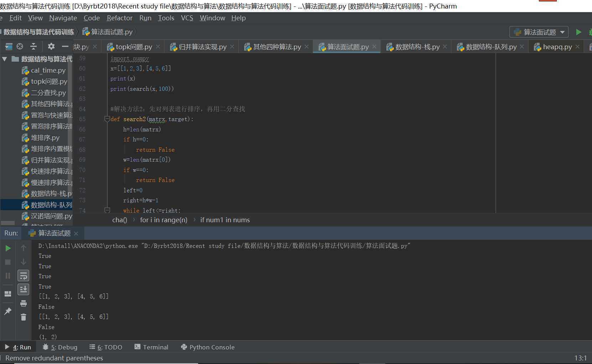Open the Tools menu
The height and width of the screenshot is (364, 592).
(x=166, y=18)
